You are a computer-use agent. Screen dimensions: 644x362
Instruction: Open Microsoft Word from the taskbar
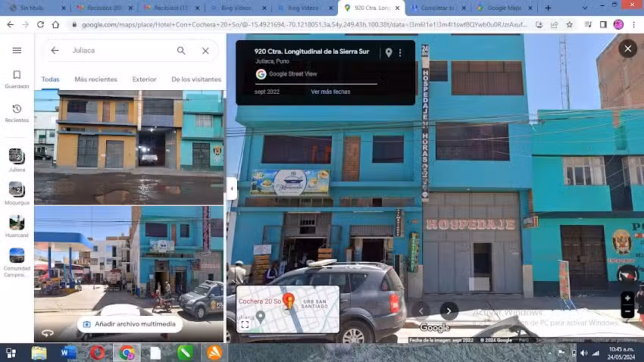(x=68, y=353)
